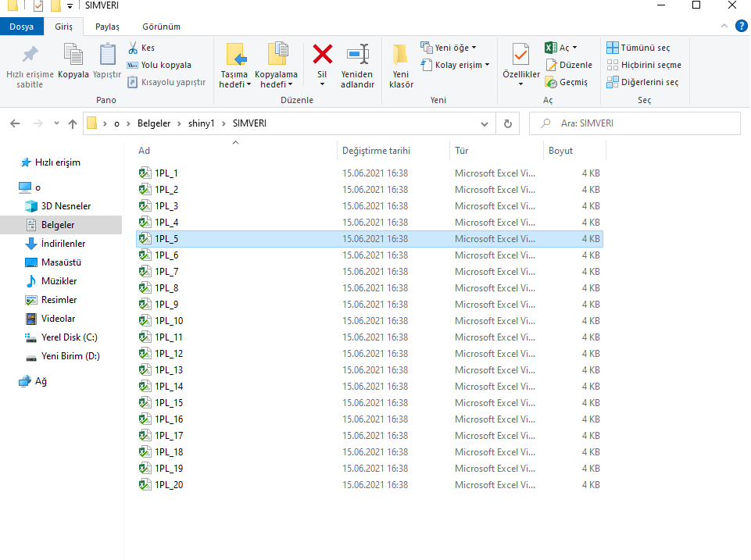Create a new folder with Yeni klasör

[401, 66]
